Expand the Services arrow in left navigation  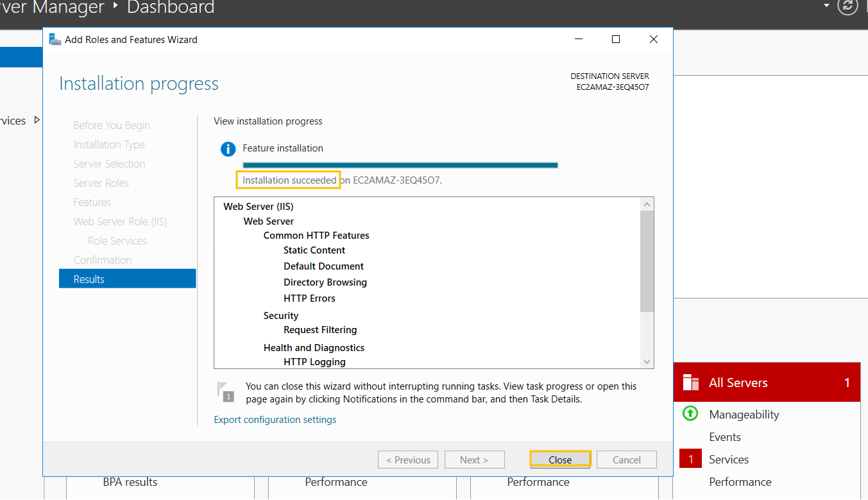[x=37, y=120]
